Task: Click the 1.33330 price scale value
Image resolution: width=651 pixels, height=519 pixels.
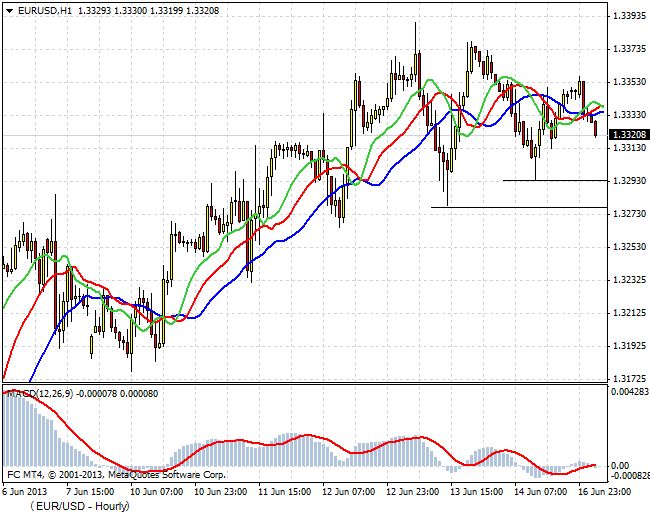Action: (x=629, y=115)
